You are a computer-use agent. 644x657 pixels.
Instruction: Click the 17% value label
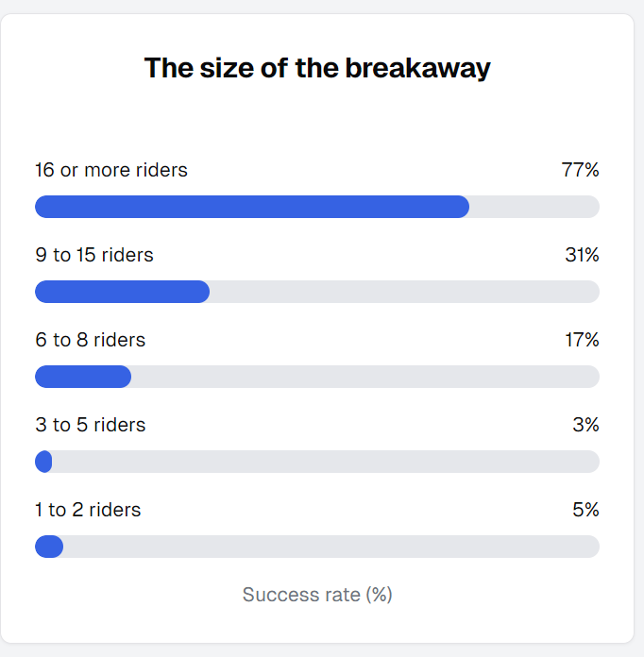click(x=582, y=340)
